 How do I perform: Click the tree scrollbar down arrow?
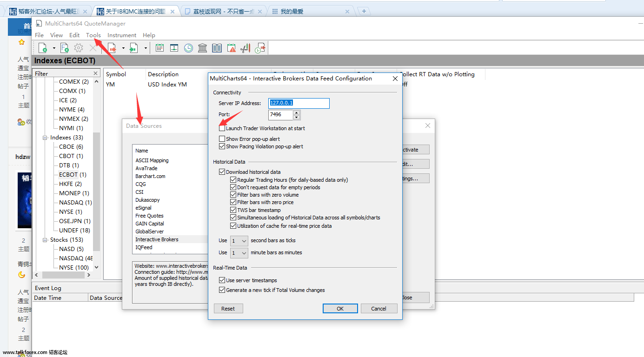[x=96, y=267]
